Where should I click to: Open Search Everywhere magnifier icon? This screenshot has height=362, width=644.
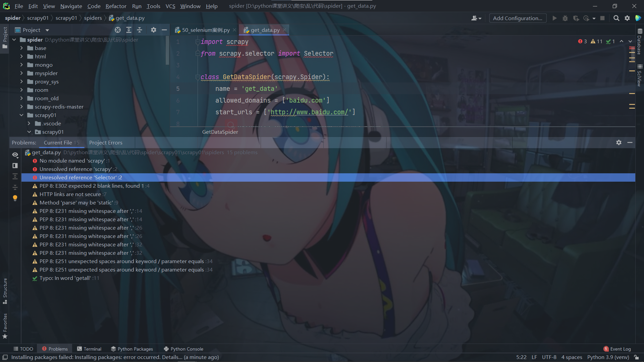click(616, 18)
